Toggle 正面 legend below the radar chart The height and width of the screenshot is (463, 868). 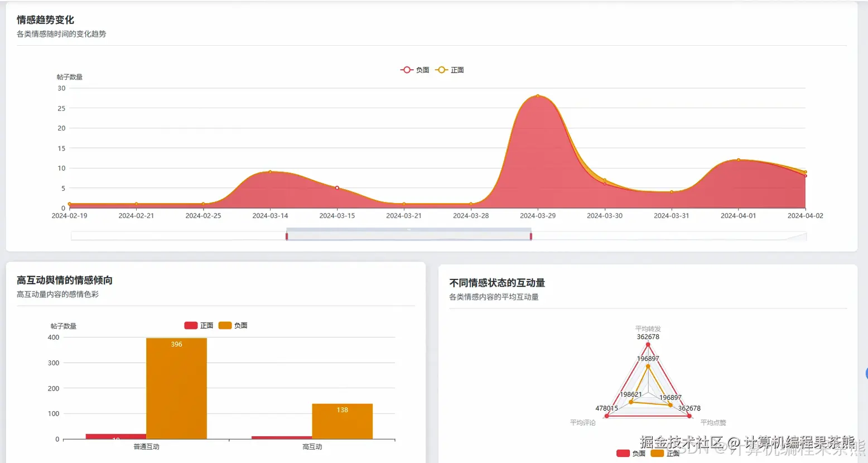[665, 454]
